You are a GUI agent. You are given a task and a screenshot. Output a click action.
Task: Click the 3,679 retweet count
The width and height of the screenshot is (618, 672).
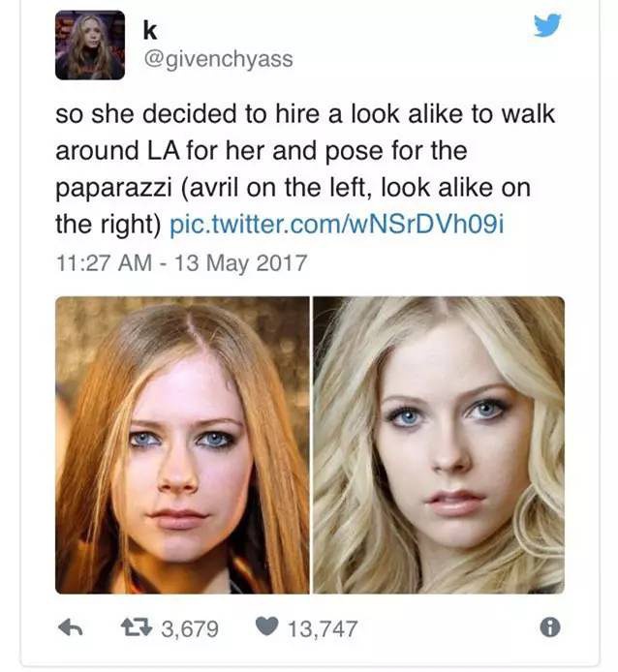pos(189,629)
